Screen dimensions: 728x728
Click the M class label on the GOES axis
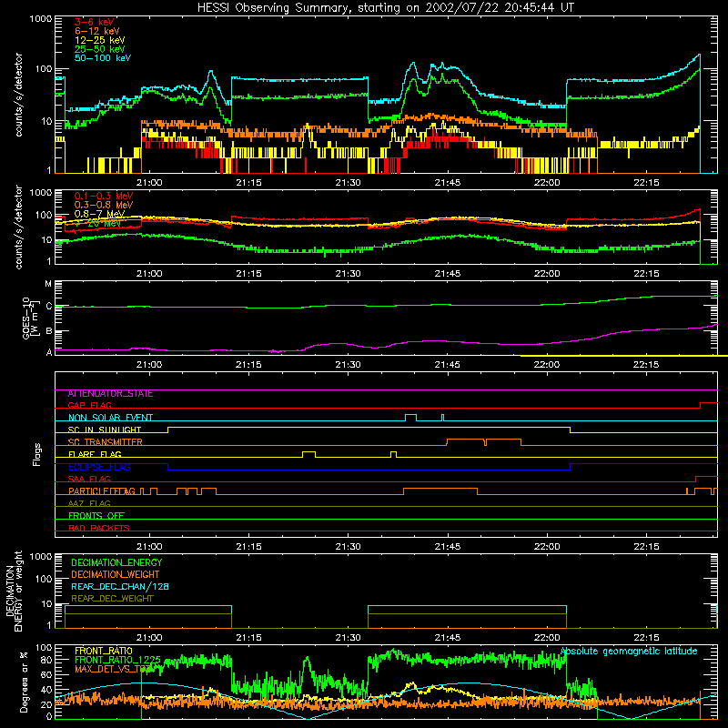point(48,284)
